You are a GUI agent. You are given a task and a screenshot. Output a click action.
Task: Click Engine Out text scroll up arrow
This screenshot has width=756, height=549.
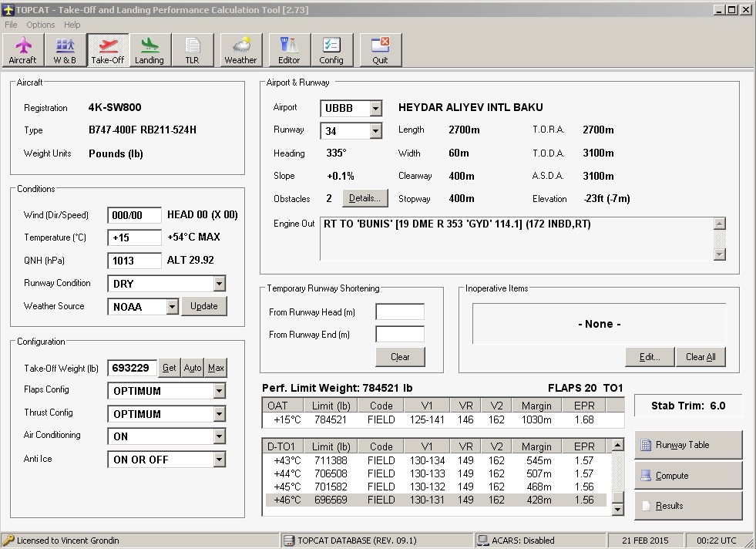719,224
